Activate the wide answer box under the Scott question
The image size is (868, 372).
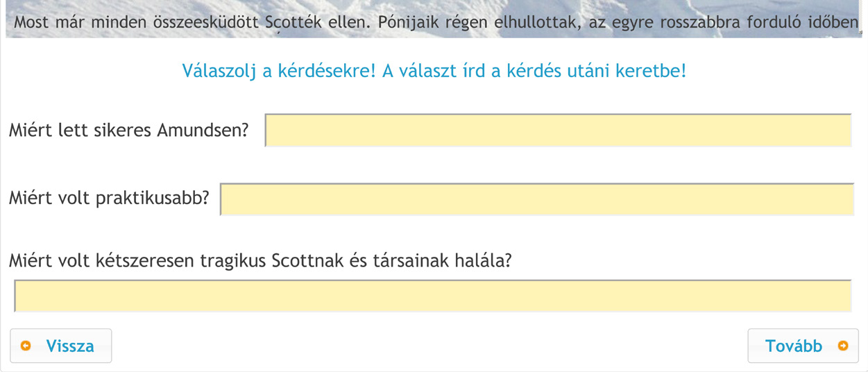click(433, 296)
